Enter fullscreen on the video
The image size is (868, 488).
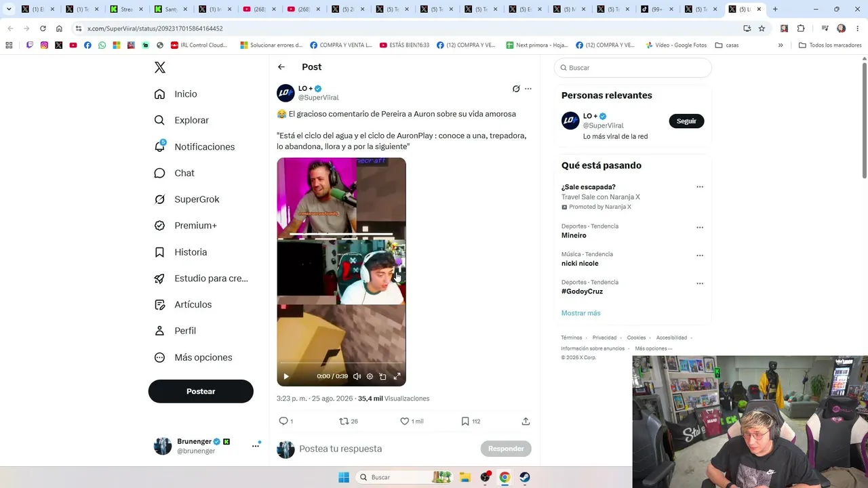[x=397, y=376]
